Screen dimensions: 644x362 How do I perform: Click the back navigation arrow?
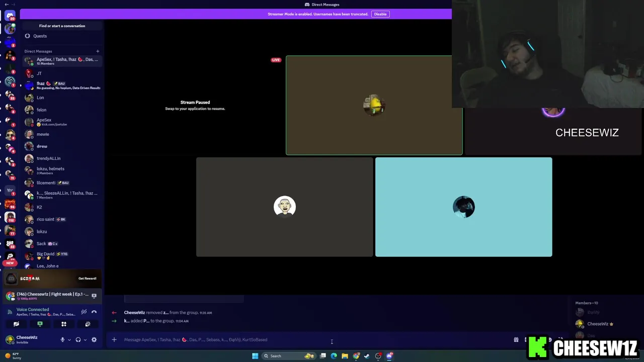coord(7,4)
